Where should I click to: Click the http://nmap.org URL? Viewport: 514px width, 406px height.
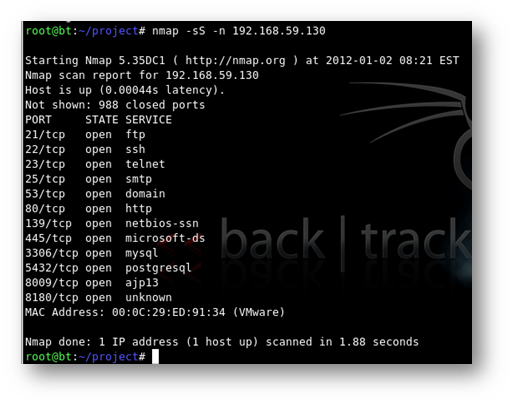coord(235,61)
